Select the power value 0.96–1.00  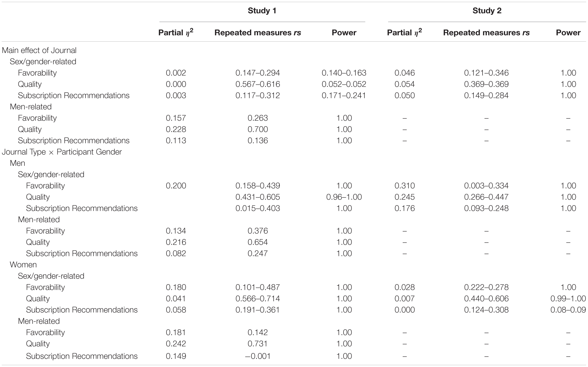tap(344, 197)
